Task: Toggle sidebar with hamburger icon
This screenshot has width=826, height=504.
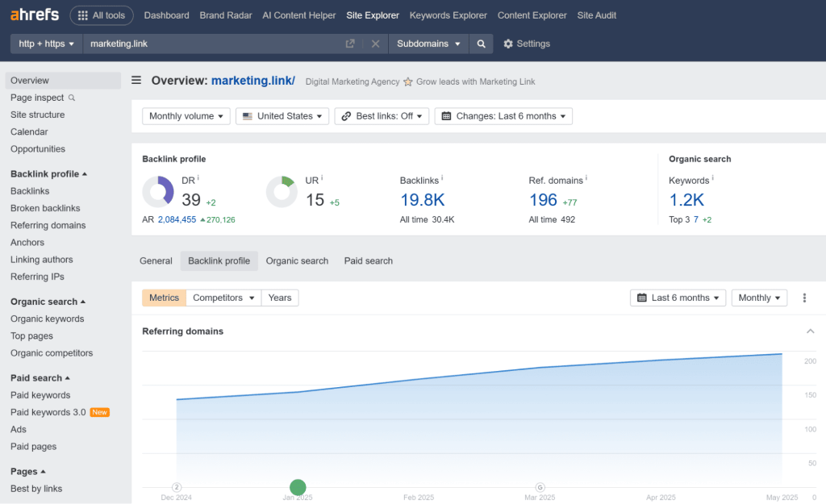Action: pos(136,80)
